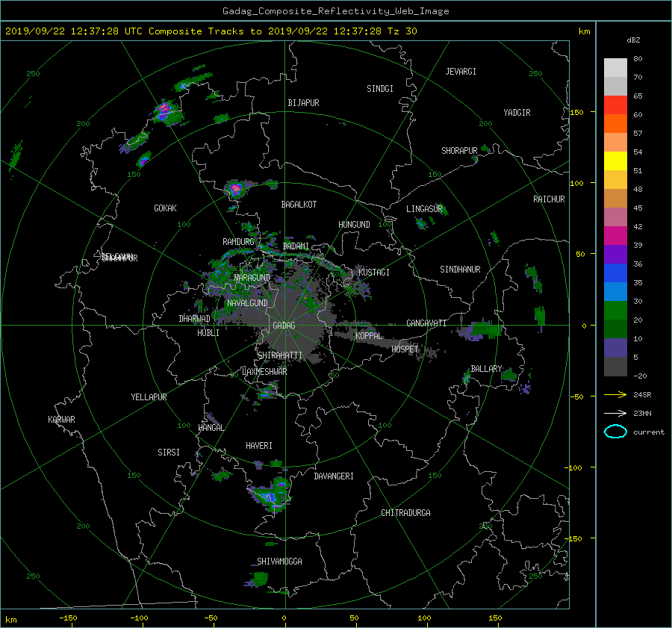This screenshot has height=628, width=672.
Task: Click the BIJAPUR city label
Action: point(303,103)
